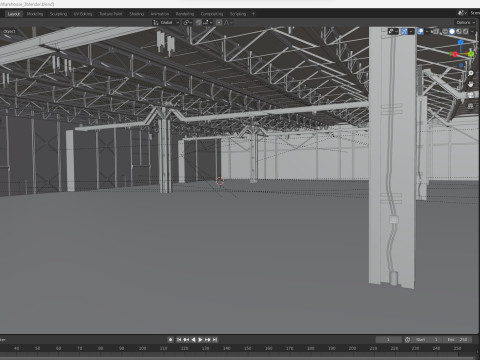Toggle proportional editing
Viewport: 480px width, 360px height.
(x=219, y=23)
